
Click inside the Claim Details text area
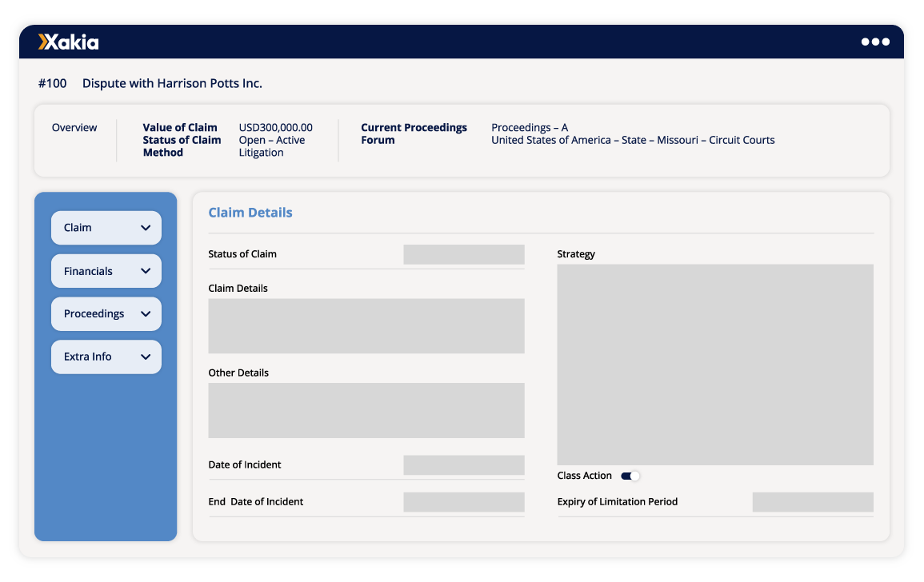coord(366,325)
